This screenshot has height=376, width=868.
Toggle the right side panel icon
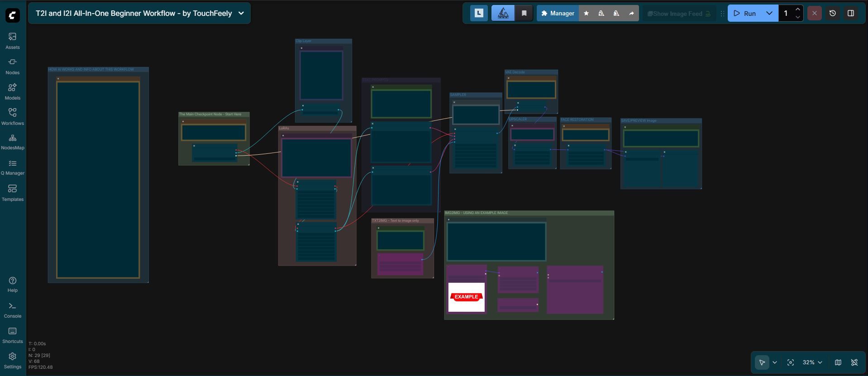(x=851, y=14)
